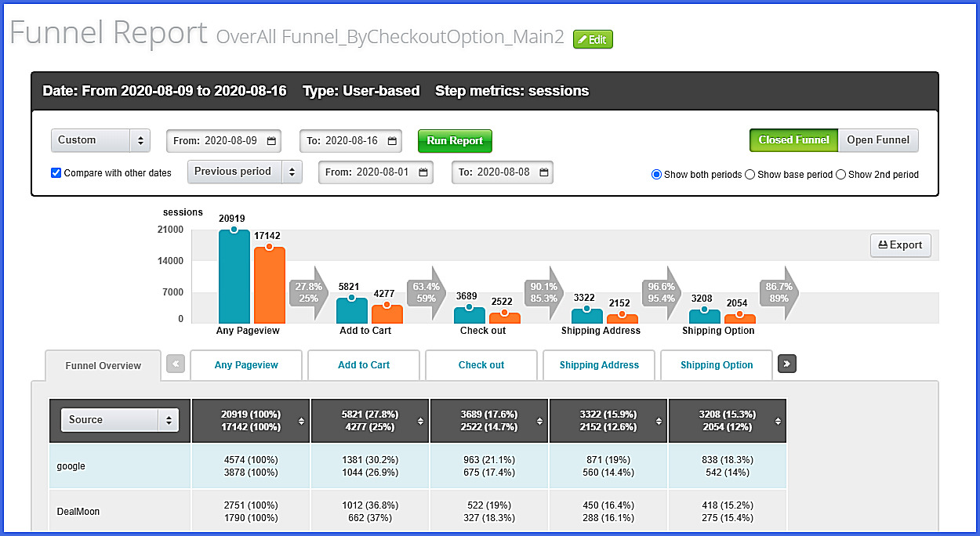The width and height of the screenshot is (980, 536).
Task: Open calendar icon in From 2020-08-01 field
Action: click(x=423, y=172)
